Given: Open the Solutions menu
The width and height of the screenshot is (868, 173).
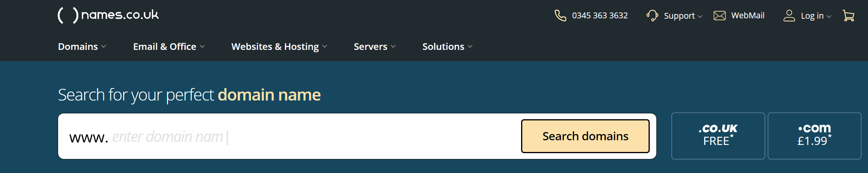Looking at the screenshot, I should (x=443, y=47).
